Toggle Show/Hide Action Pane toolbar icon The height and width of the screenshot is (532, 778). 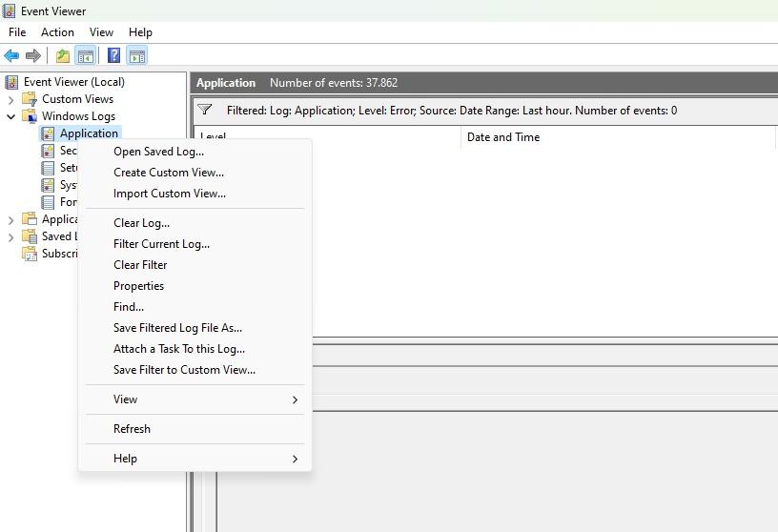point(136,56)
